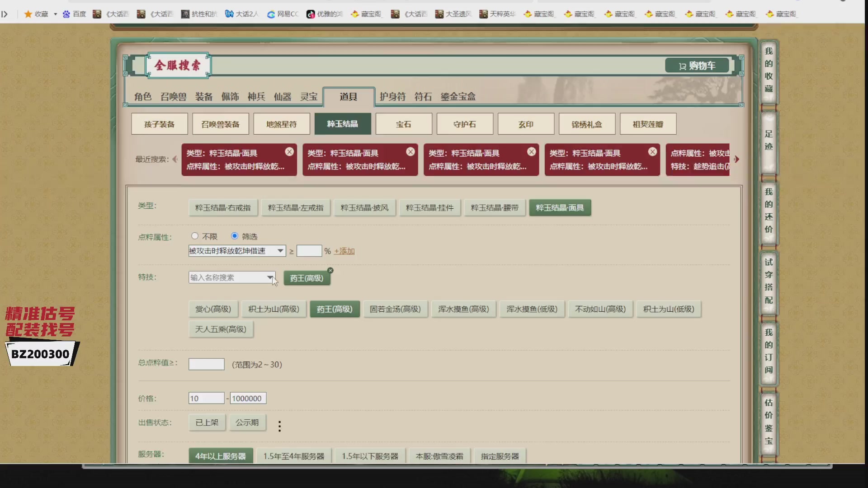
Task: Switch to 角色 tab
Action: [x=143, y=97]
